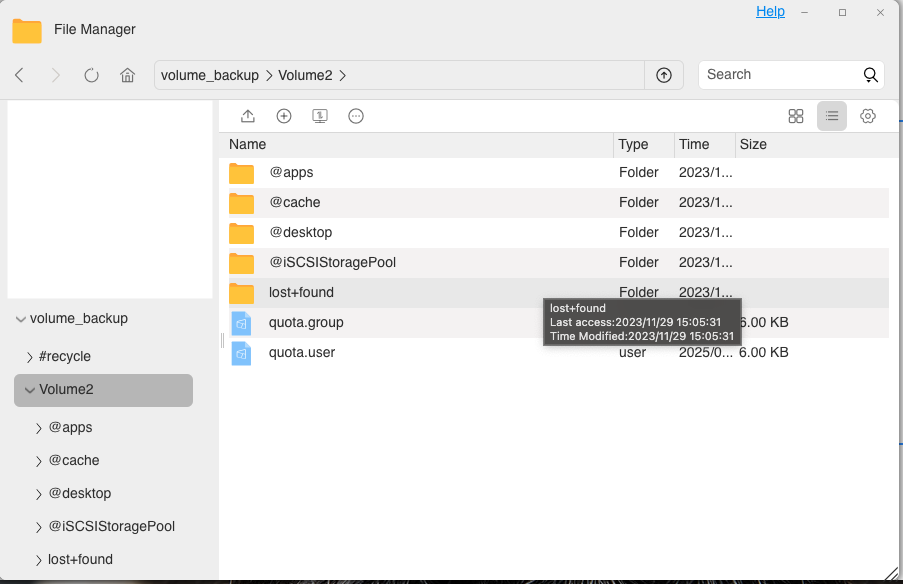Open the more actions ellipsis menu

356,116
